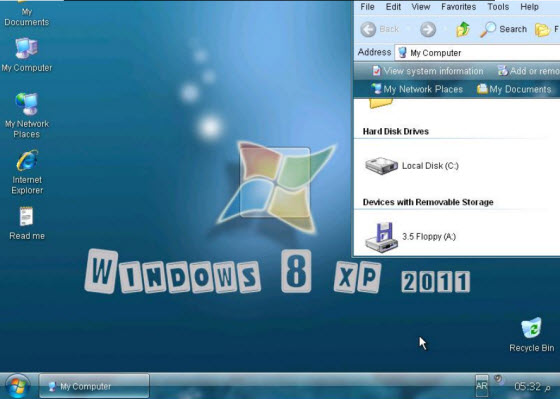Select My Computer taskbar button
The image size is (560, 399).
pyautogui.click(x=94, y=386)
